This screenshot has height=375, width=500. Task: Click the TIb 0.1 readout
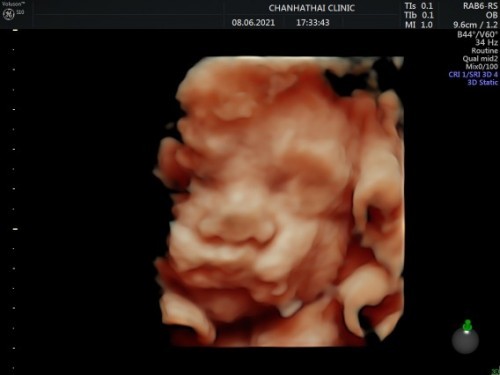419,15
